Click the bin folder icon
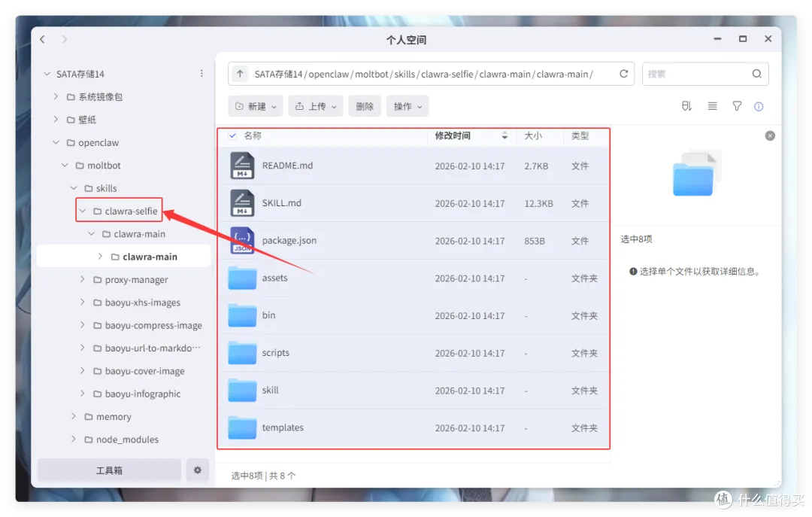The height and width of the screenshot is (517, 812). [x=242, y=315]
